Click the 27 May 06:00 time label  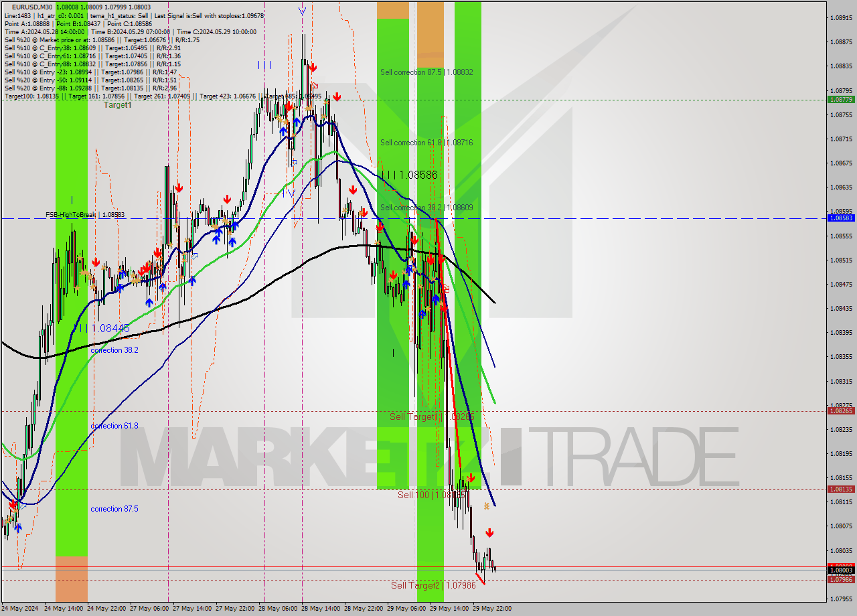click(x=149, y=609)
